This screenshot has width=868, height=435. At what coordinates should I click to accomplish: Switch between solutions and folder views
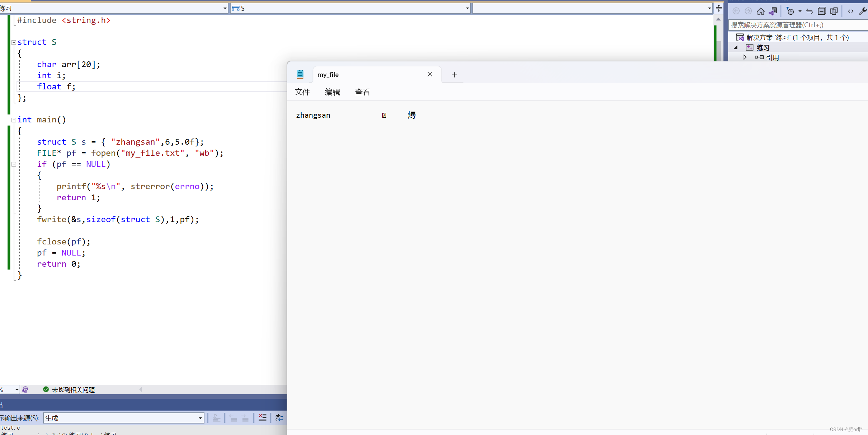coord(773,11)
